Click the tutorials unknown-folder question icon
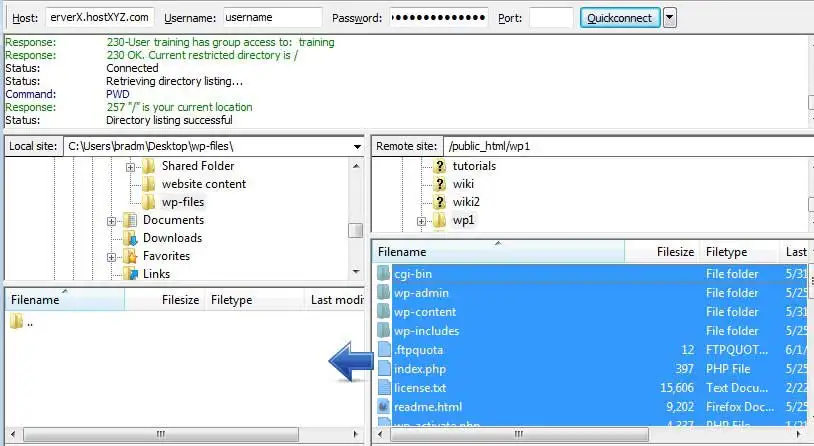 (x=440, y=166)
